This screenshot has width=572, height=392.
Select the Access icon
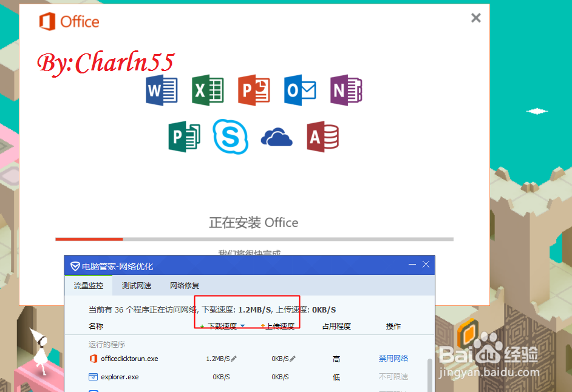click(x=322, y=136)
